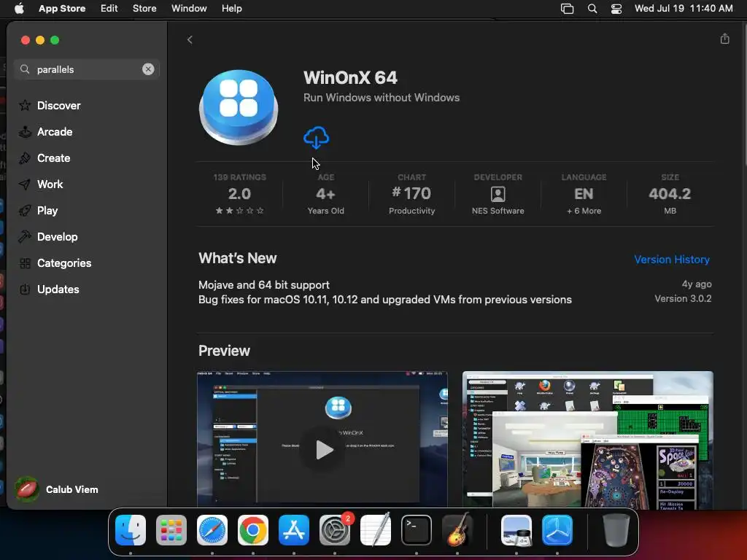Download WinOnX 64 with the cloud icon
Screen dimensions: 747x560
pyautogui.click(x=316, y=138)
